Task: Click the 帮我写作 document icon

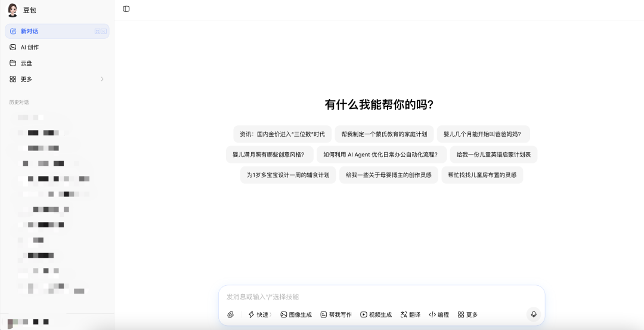Action: (324, 315)
